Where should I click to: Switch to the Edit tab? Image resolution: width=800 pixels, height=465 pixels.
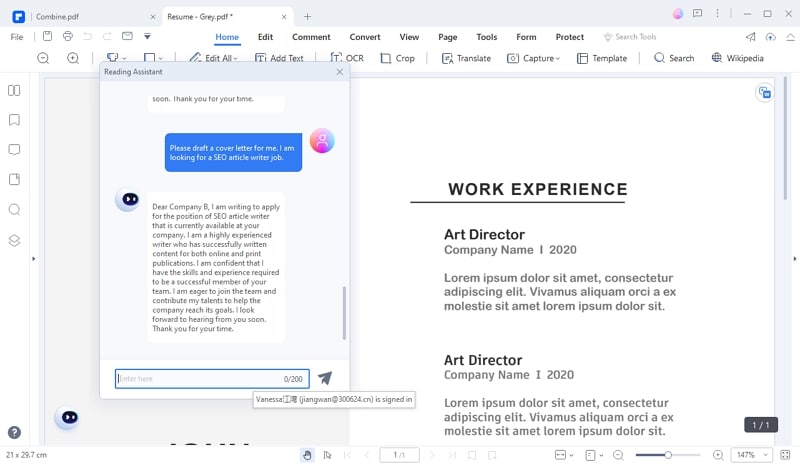[x=265, y=37]
